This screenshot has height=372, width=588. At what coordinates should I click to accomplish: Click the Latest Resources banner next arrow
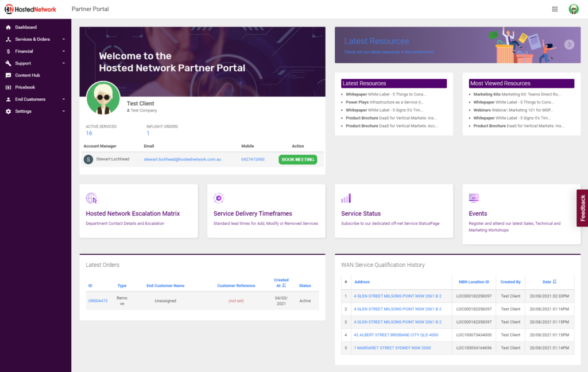pos(569,45)
